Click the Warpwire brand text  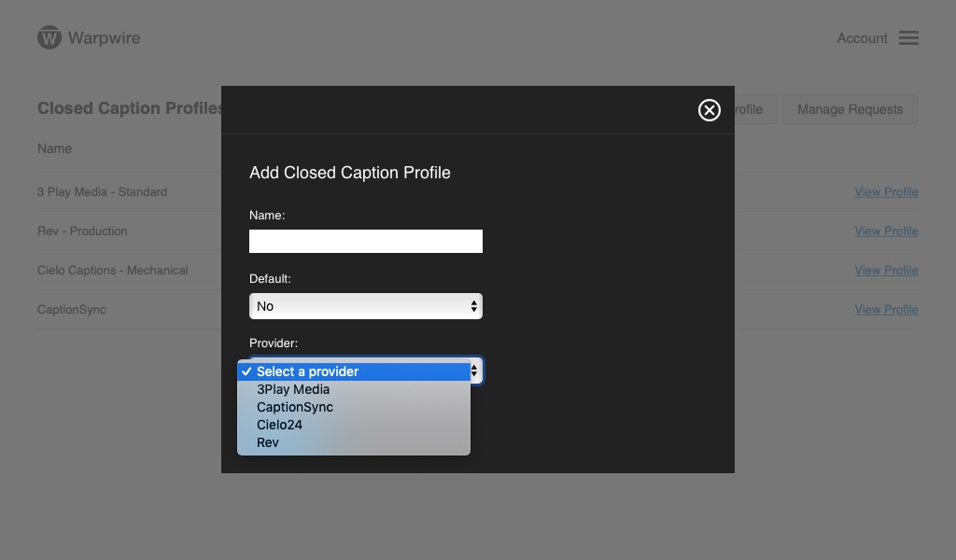105,37
